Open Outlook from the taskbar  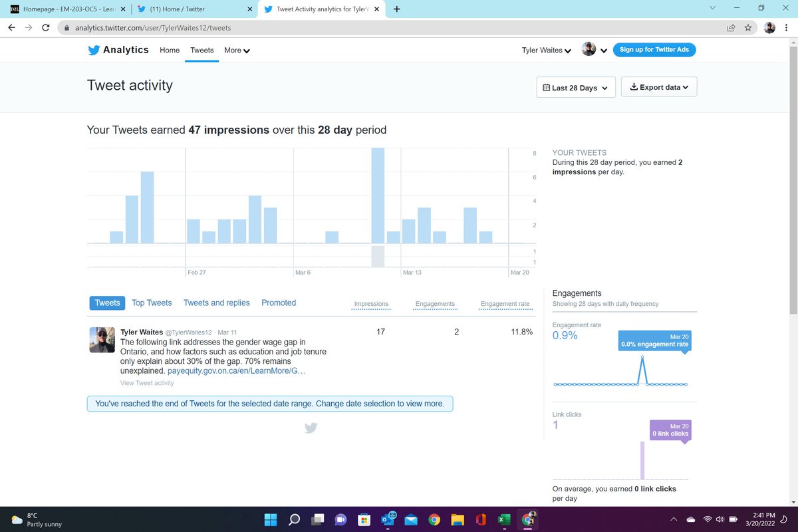click(x=388, y=519)
